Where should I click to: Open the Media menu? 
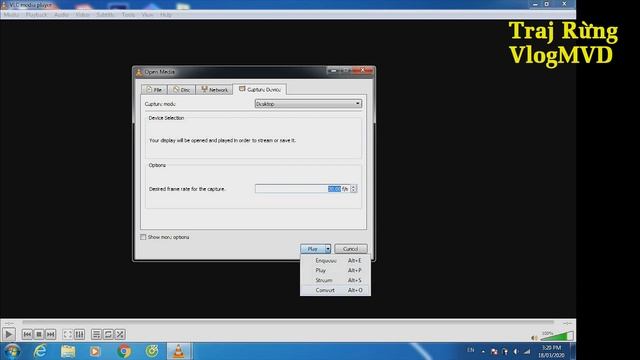tap(11, 15)
